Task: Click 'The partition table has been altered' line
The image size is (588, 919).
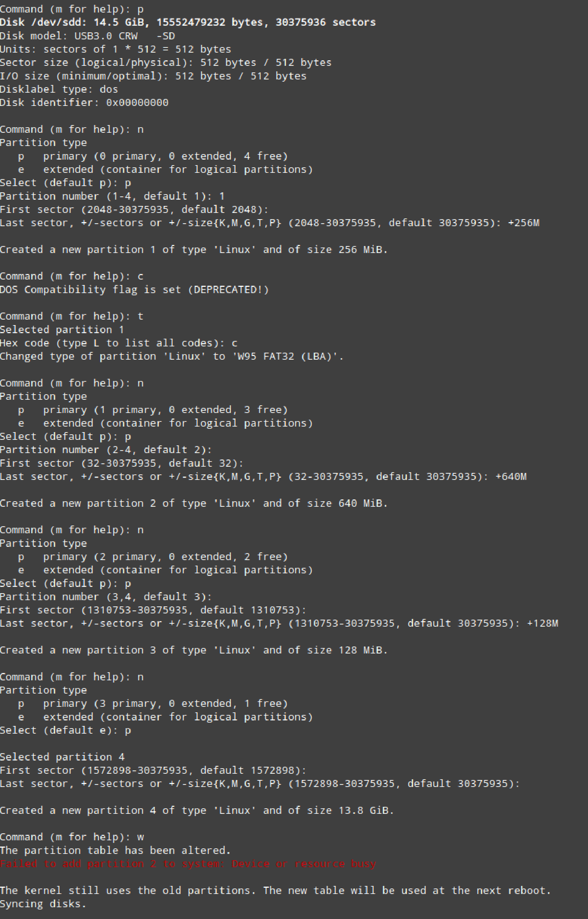Action: tap(115, 850)
